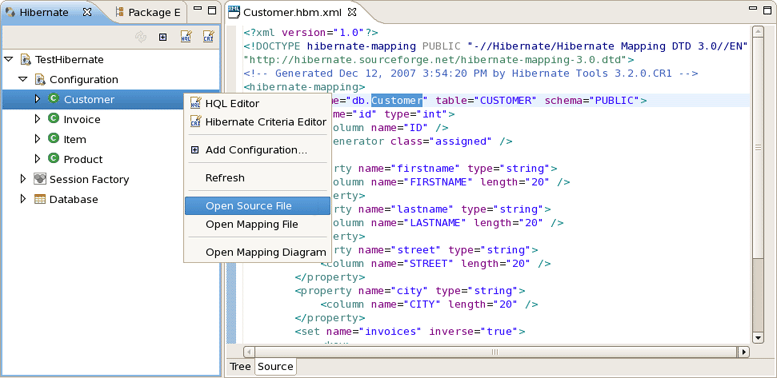
Task: Maximize the Hibernate view panel
Action: point(212,10)
